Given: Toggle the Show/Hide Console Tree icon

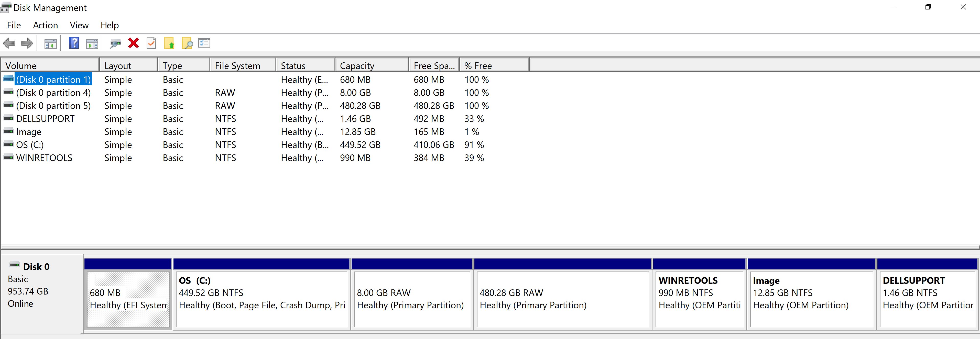Looking at the screenshot, I should (x=50, y=44).
